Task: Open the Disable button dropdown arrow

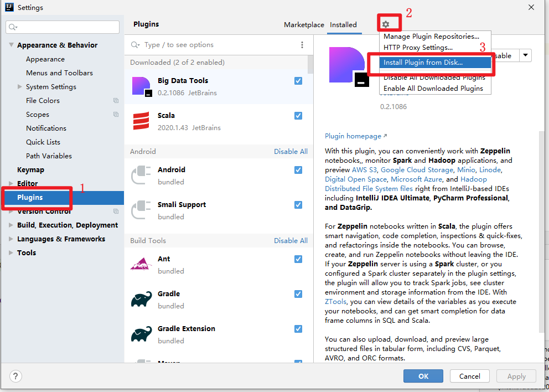Action: 526,55
